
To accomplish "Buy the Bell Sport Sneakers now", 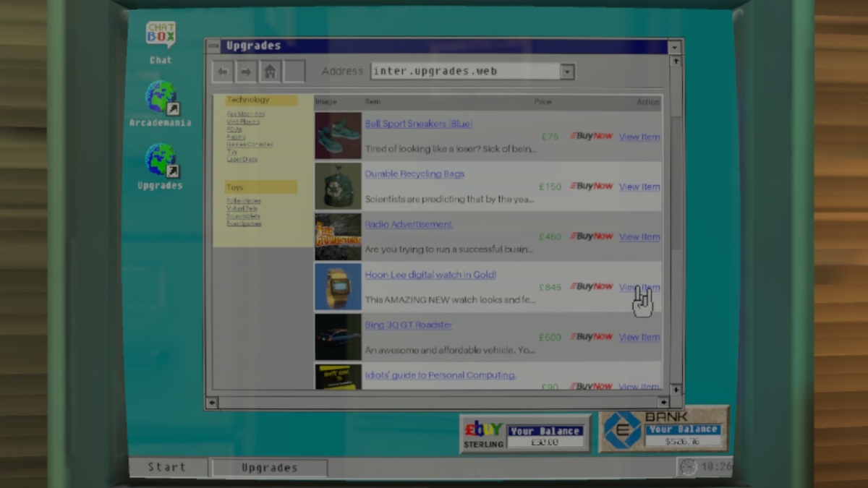I will (x=591, y=136).
